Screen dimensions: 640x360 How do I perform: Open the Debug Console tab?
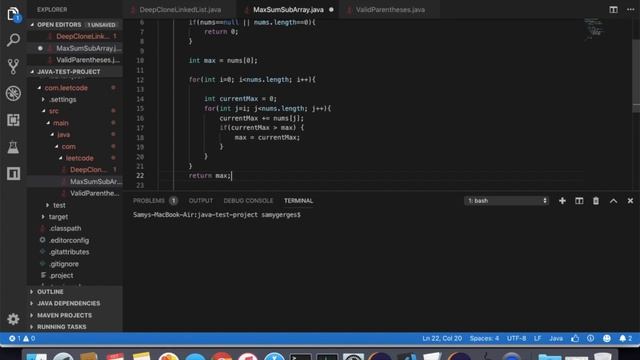click(x=248, y=201)
